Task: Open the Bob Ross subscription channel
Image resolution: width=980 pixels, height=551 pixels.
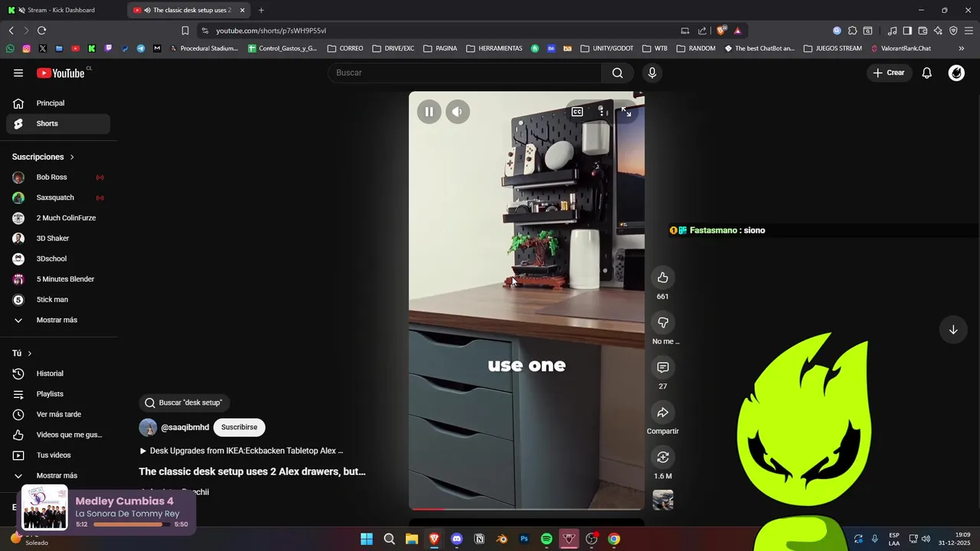Action: tap(58, 177)
